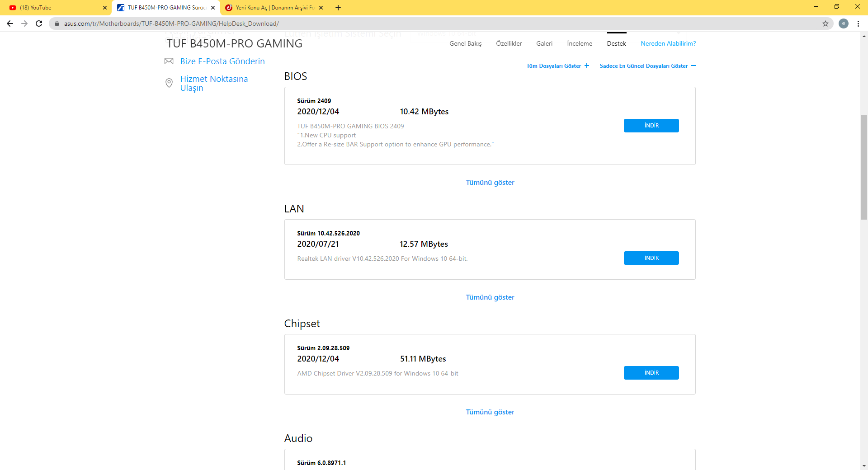Image resolution: width=868 pixels, height=470 pixels.
Task: Download BIOS version 2409 via İNDİR
Action: [x=651, y=126]
